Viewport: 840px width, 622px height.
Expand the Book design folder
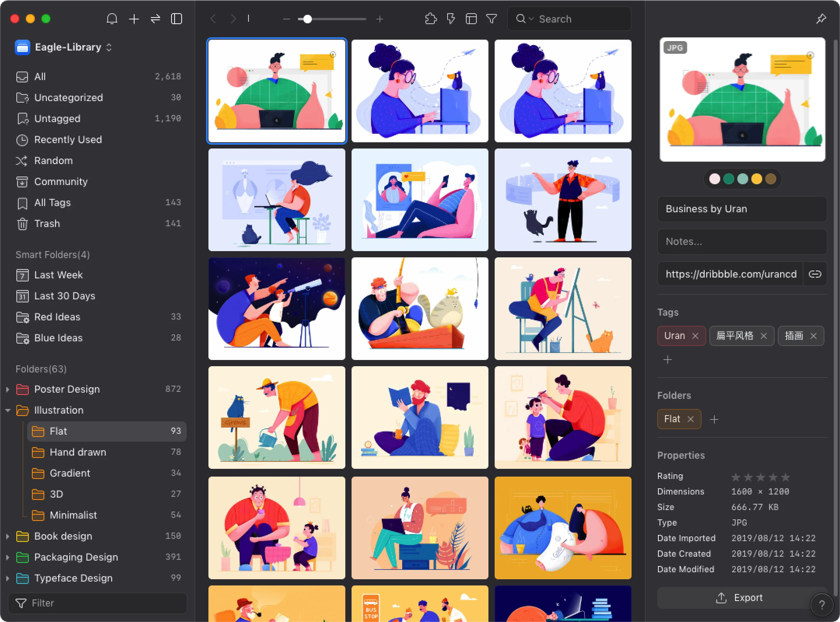(7, 536)
